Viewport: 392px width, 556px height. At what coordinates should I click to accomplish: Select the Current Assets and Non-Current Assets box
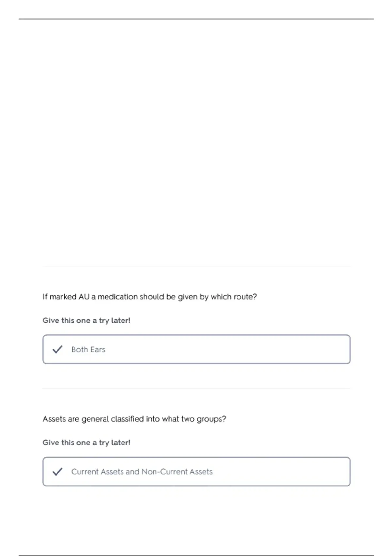196,472
